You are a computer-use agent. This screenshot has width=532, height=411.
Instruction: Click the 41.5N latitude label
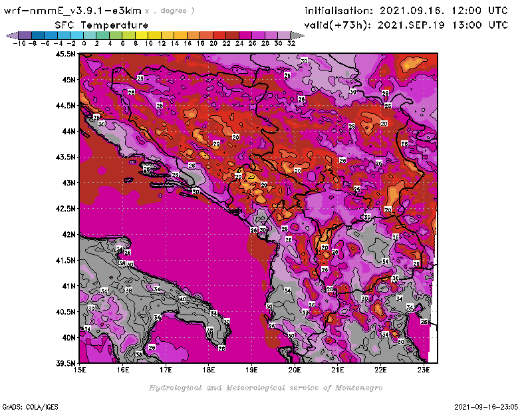65,260
